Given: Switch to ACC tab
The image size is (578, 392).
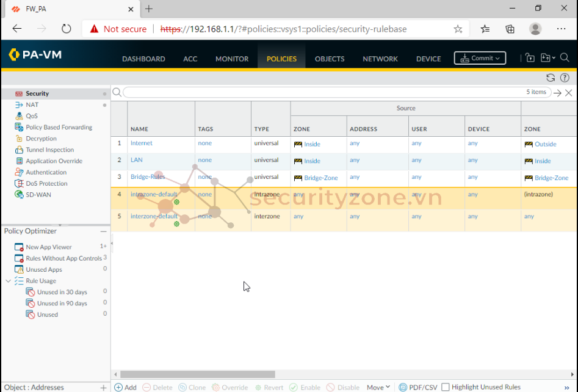Looking at the screenshot, I should [190, 59].
